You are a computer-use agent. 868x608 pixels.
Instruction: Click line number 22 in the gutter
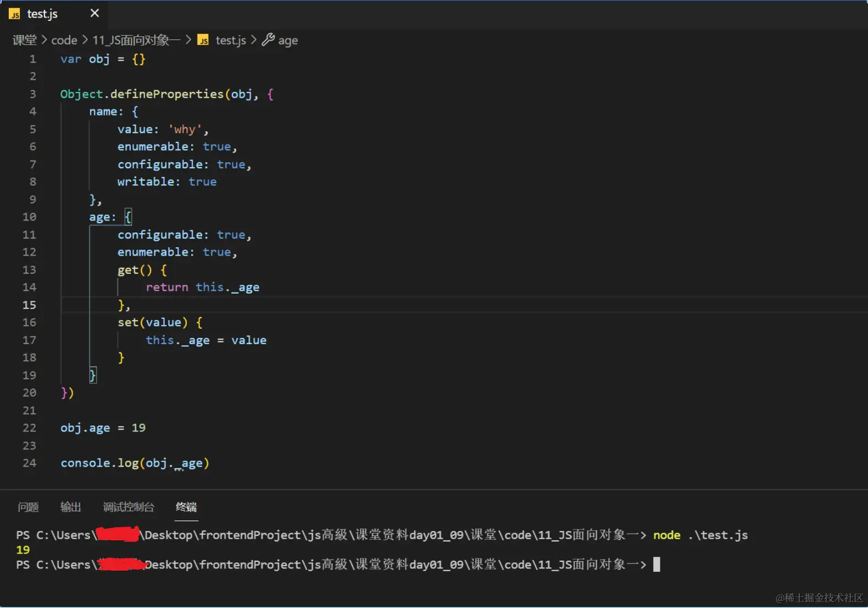coord(30,428)
